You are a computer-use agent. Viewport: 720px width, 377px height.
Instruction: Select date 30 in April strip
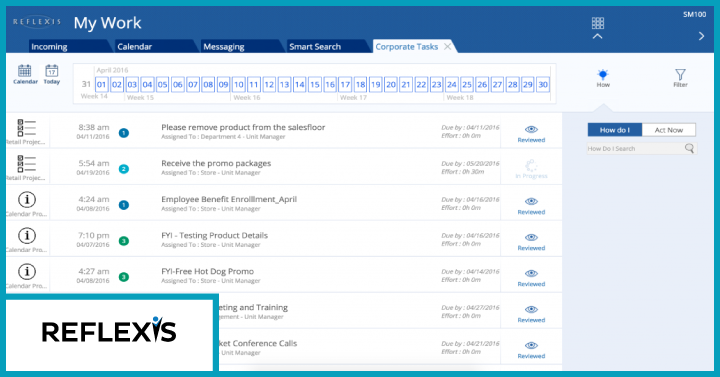pyautogui.click(x=543, y=84)
